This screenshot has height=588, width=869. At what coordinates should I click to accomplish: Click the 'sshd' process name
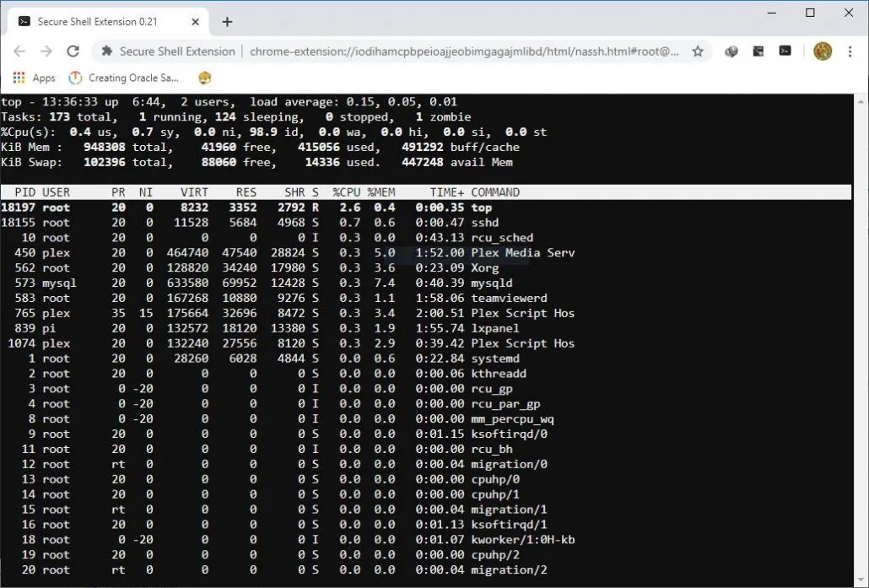485,223
